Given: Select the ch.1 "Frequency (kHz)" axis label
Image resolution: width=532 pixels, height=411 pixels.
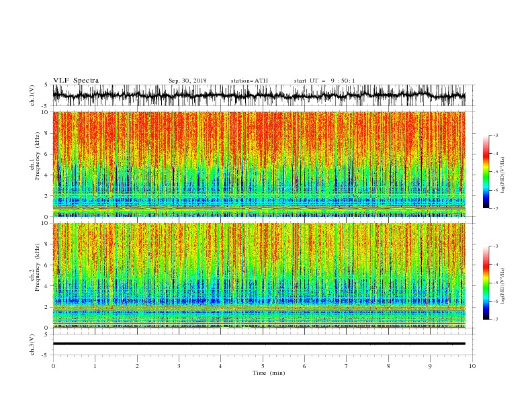Looking at the screenshot, I should pos(37,156).
